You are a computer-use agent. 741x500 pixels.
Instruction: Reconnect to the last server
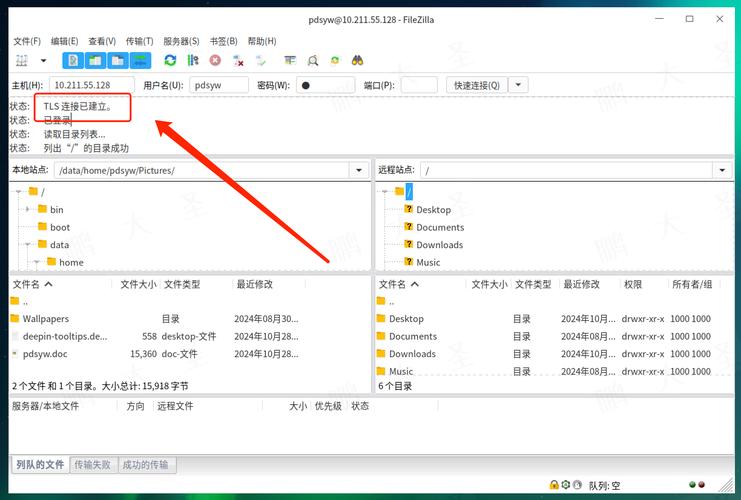point(261,60)
